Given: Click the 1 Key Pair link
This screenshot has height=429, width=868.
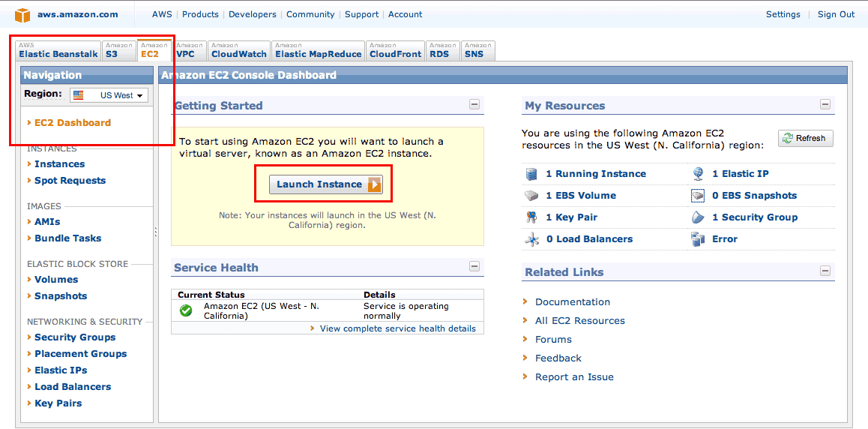Looking at the screenshot, I should point(571,217).
